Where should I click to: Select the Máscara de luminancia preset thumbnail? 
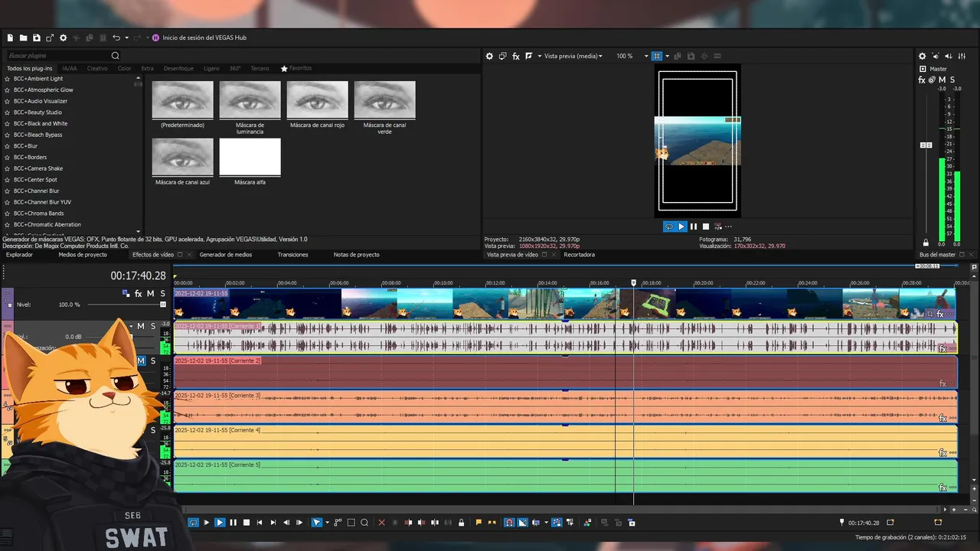tap(250, 100)
